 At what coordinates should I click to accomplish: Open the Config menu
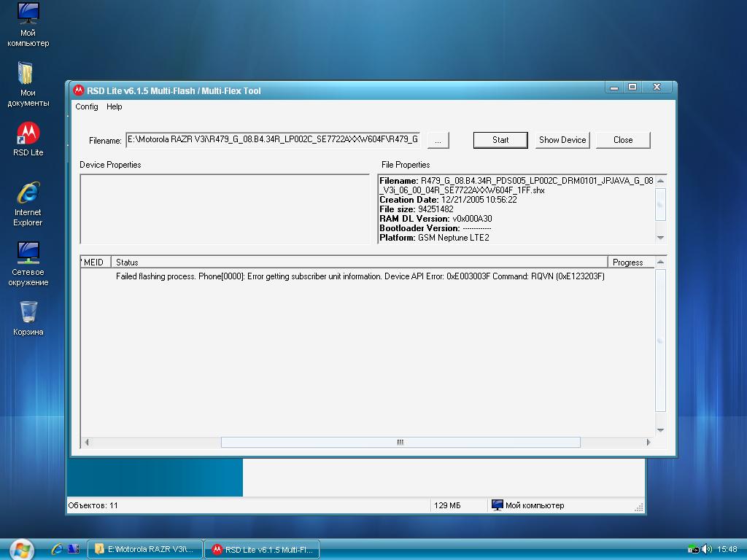tap(87, 106)
